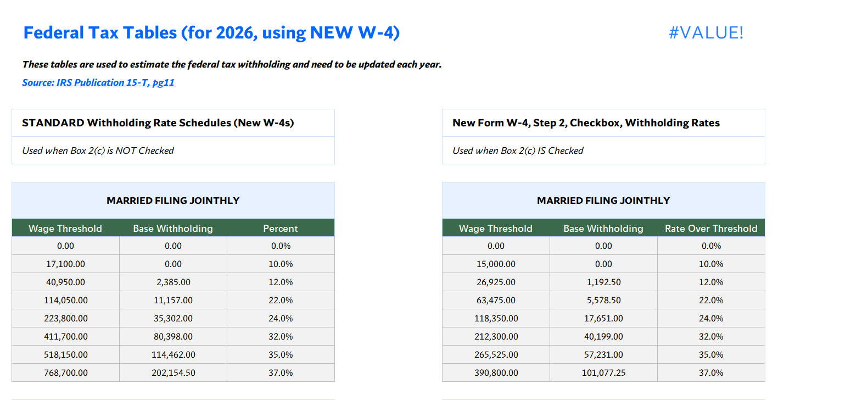Select base withholding 17,651.00
This screenshot has height=400, width=868.
(604, 318)
